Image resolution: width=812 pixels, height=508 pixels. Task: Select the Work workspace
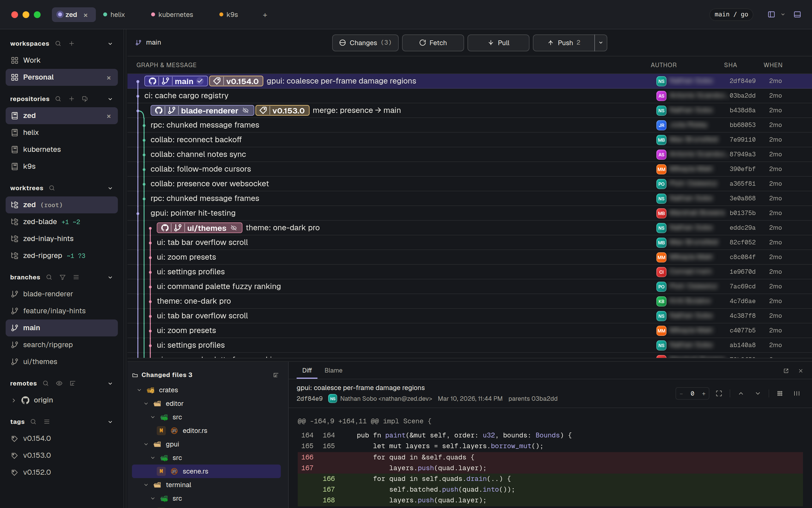tap(61, 60)
